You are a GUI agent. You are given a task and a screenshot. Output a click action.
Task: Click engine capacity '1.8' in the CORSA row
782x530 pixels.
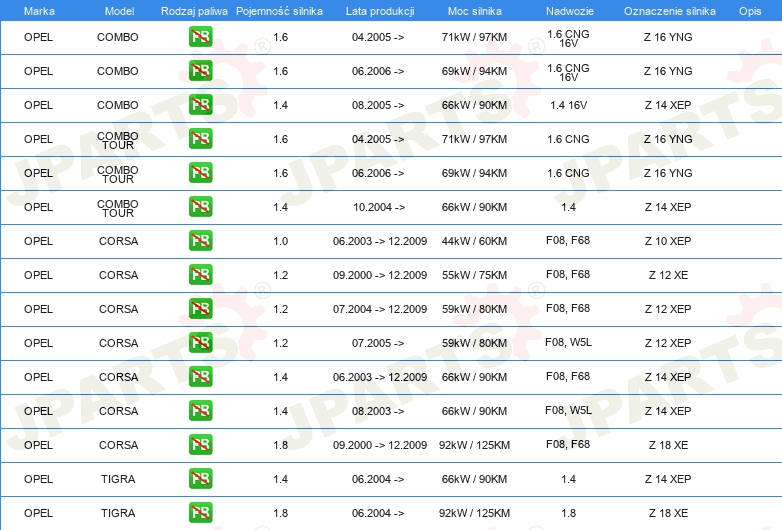[280, 445]
